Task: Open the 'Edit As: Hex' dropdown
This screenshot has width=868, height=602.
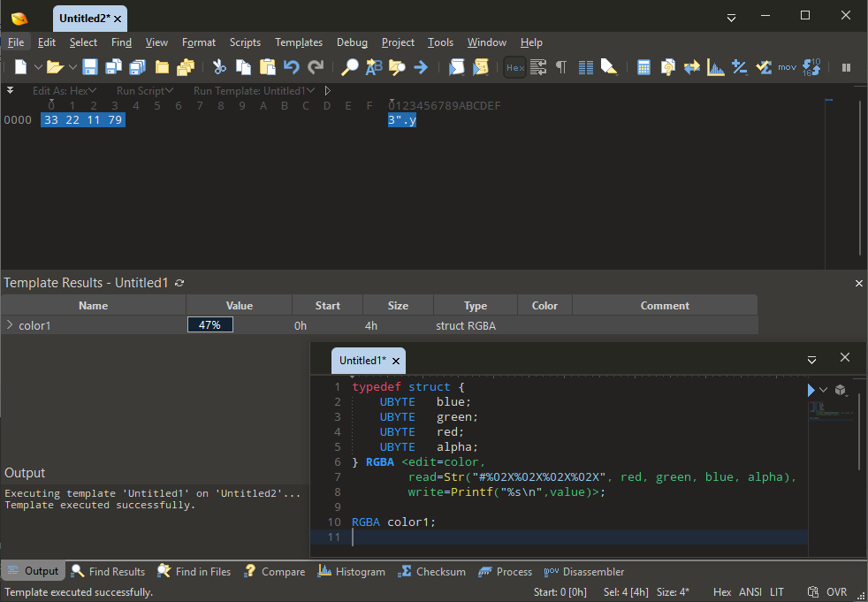Action: [x=65, y=90]
